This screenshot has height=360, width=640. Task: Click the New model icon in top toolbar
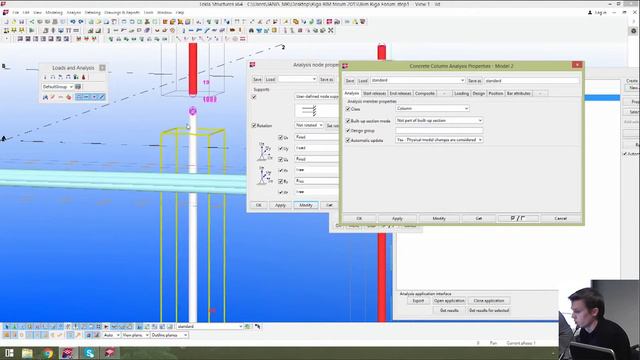click(6, 22)
